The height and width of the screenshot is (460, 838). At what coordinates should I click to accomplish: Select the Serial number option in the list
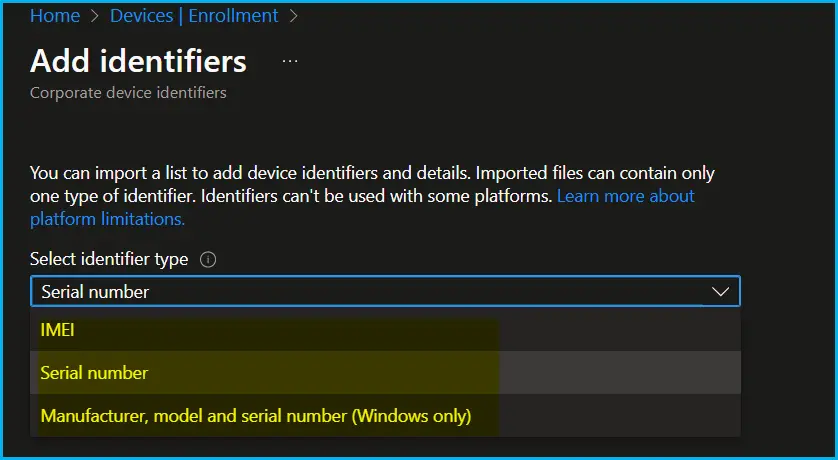(385, 372)
